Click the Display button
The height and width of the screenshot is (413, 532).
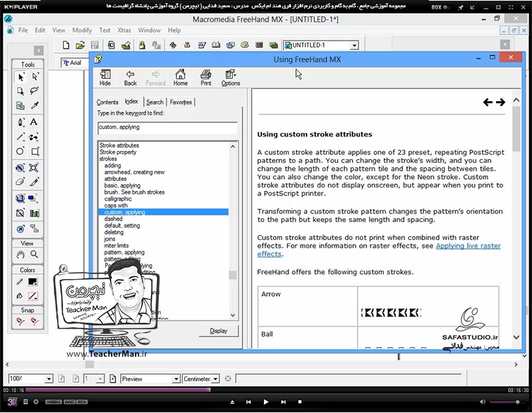(x=219, y=331)
